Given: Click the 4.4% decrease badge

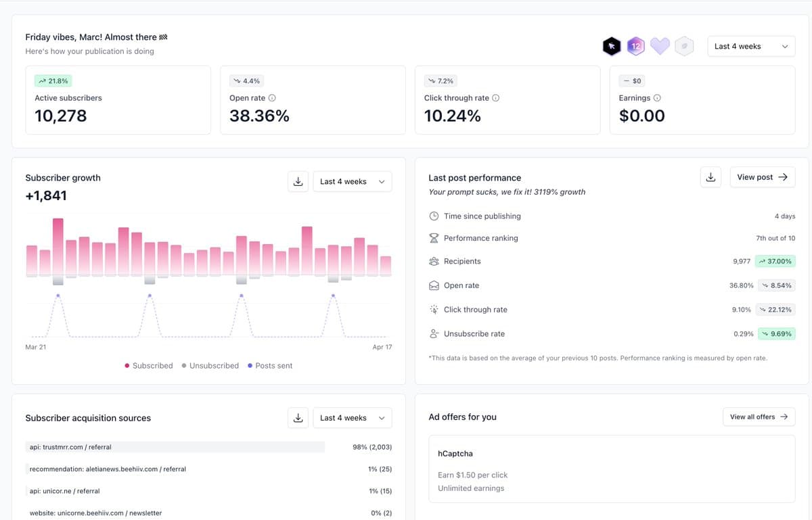Looking at the screenshot, I should (x=247, y=80).
